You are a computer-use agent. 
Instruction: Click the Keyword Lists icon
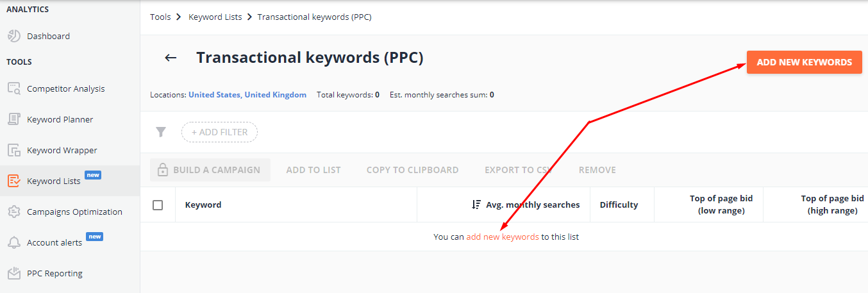[x=14, y=181]
